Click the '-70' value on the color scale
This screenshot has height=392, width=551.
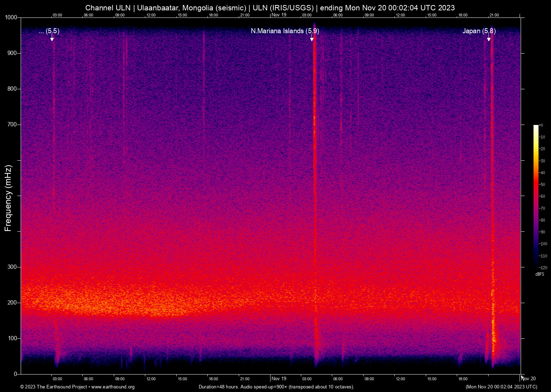pos(542,208)
